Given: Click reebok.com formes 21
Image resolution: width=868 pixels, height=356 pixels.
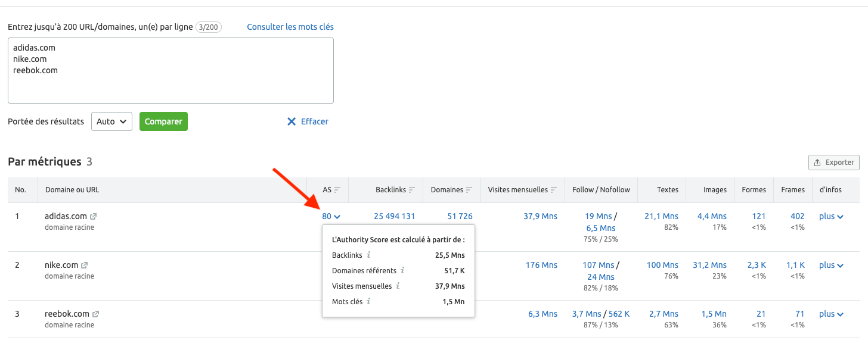Looking at the screenshot, I should [x=761, y=314].
